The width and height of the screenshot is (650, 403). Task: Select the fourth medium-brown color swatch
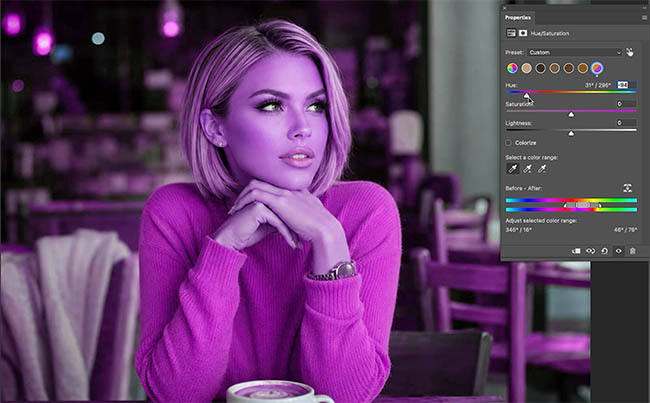pyautogui.click(x=555, y=68)
